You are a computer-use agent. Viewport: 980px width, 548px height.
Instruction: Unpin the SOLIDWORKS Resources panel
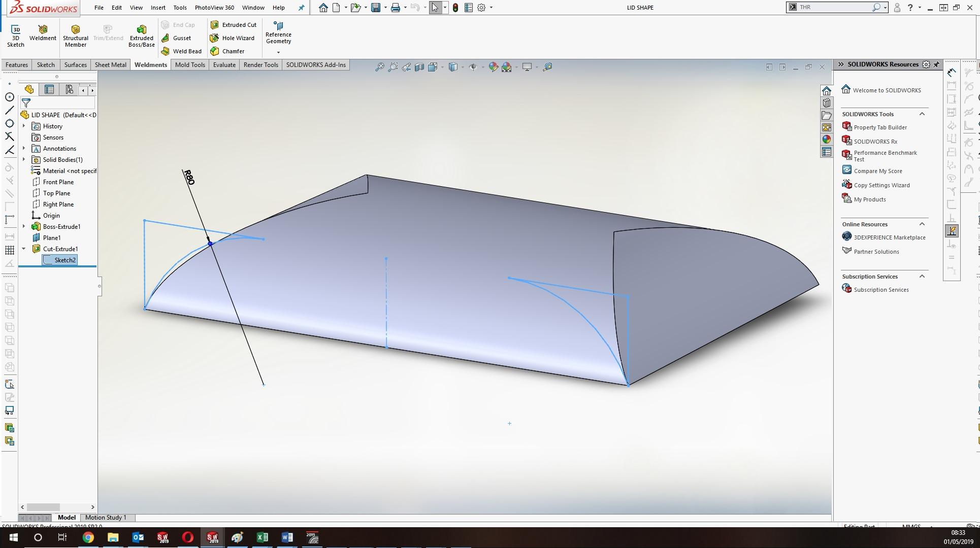pyautogui.click(x=936, y=64)
